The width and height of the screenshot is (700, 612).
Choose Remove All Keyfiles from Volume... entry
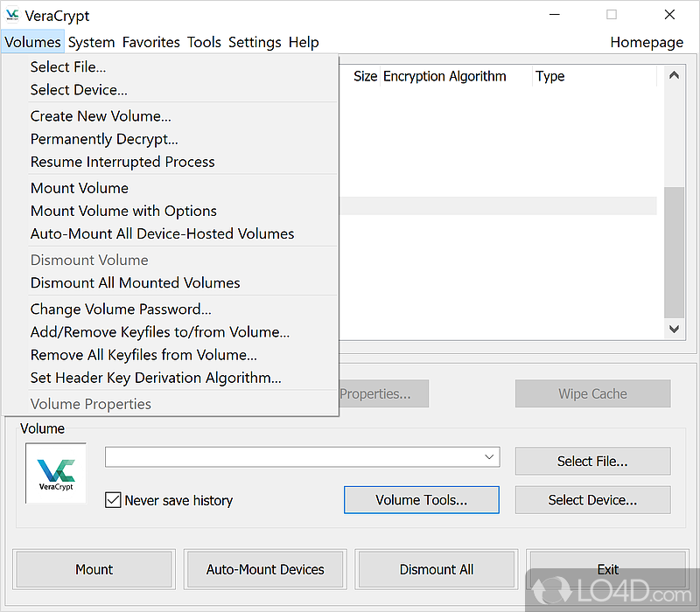pyautogui.click(x=170, y=355)
